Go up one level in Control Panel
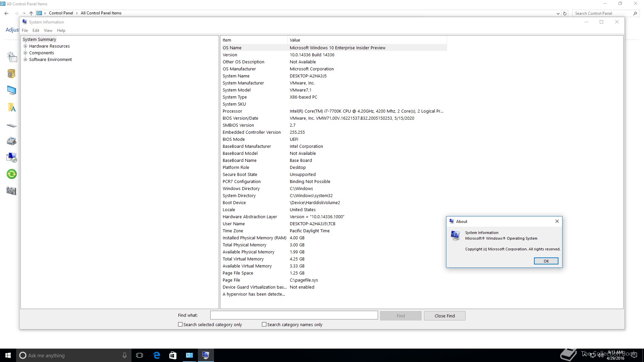644x362 pixels. pyautogui.click(x=31, y=13)
